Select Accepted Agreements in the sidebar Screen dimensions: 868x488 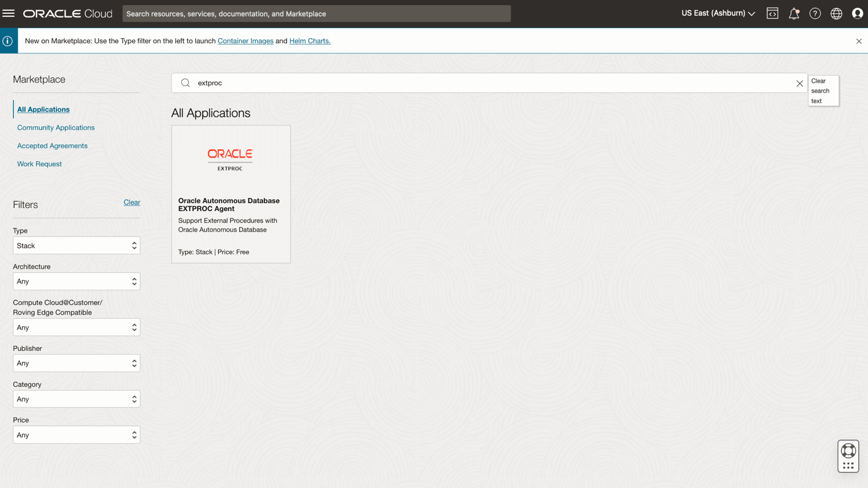[x=52, y=145]
